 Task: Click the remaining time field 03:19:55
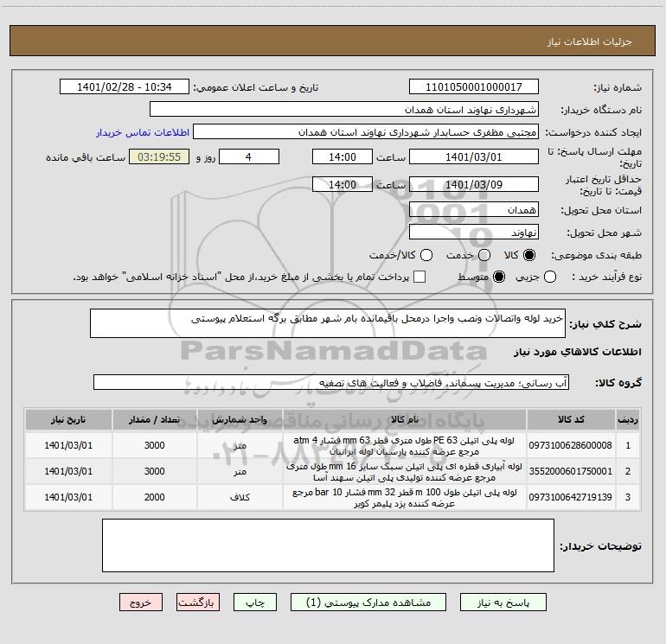click(159, 156)
